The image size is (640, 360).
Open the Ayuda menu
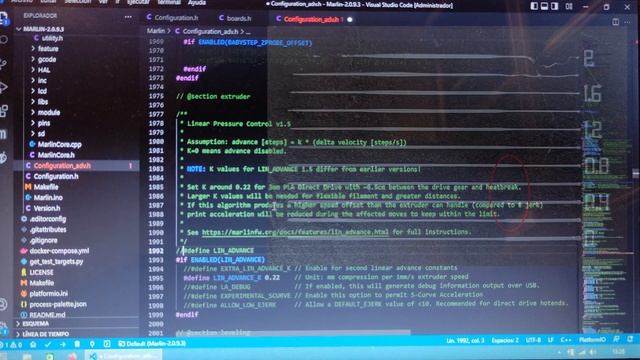click(x=197, y=2)
